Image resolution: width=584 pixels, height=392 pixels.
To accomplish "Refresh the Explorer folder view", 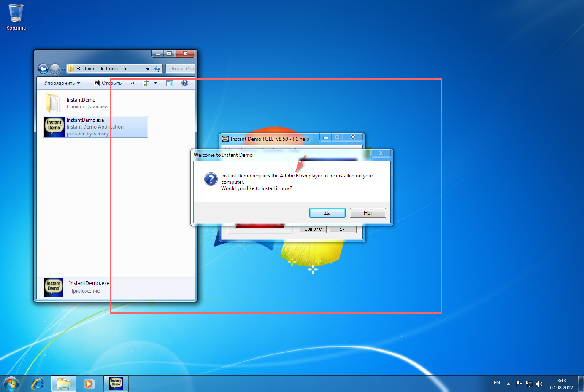I will click(157, 69).
